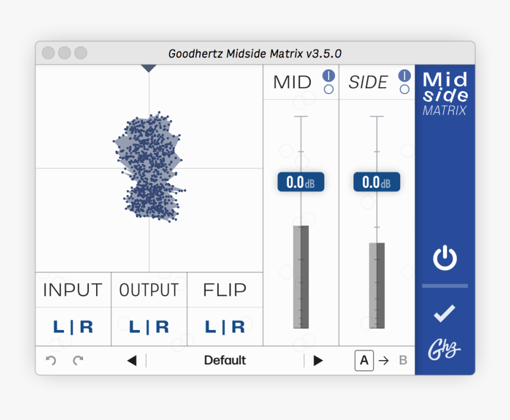510x420 pixels.
Task: Copy settings with the A to B arrow
Action: [384, 360]
